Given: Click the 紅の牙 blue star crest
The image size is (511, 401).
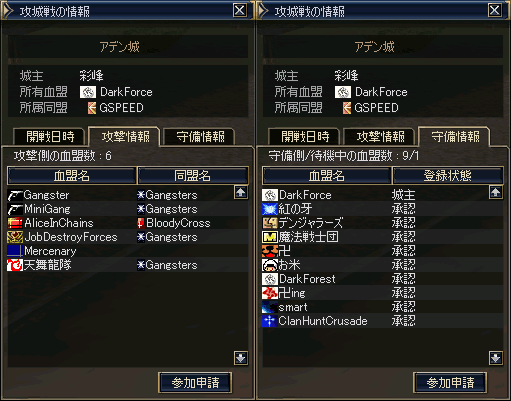Looking at the screenshot, I should (270, 209).
